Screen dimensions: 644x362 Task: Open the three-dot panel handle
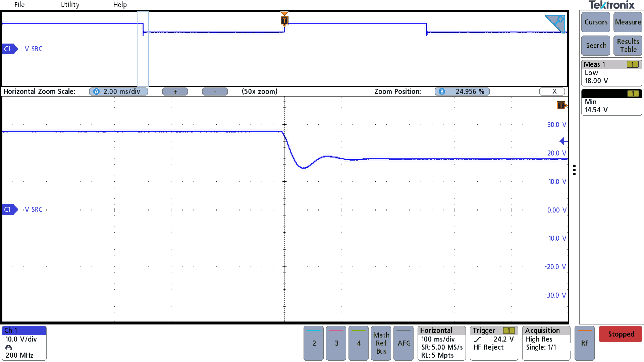point(575,170)
